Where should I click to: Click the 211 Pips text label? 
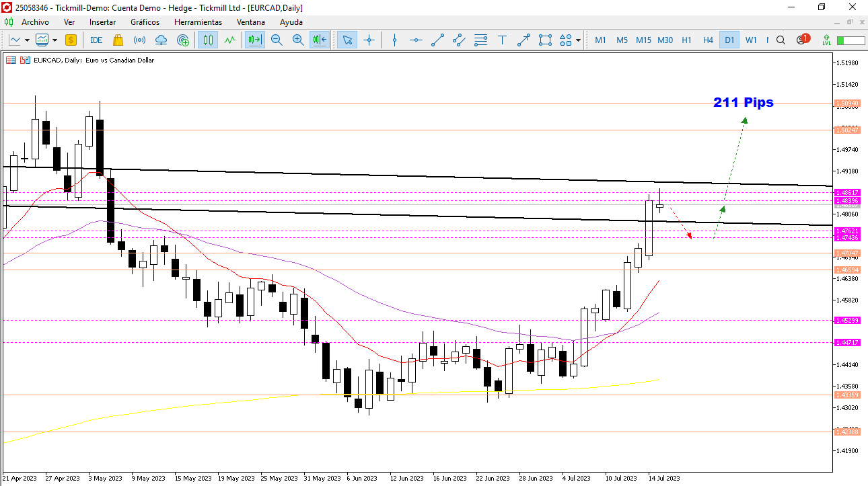click(744, 103)
